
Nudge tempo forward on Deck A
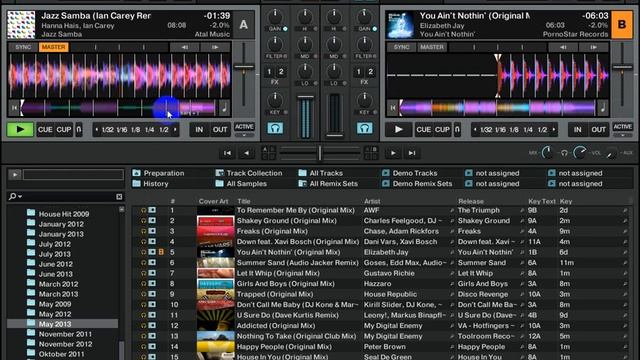pyautogui.click(x=215, y=47)
